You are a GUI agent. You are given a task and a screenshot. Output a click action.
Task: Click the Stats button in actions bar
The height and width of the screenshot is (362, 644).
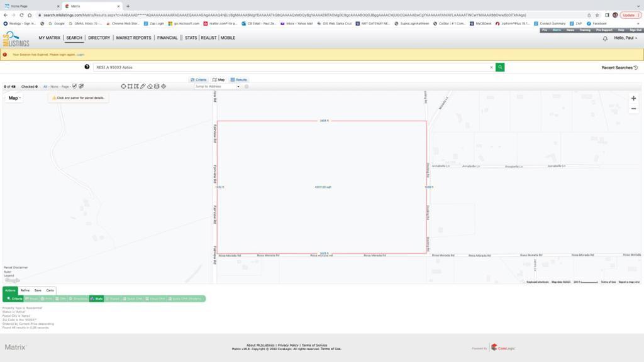point(97,299)
